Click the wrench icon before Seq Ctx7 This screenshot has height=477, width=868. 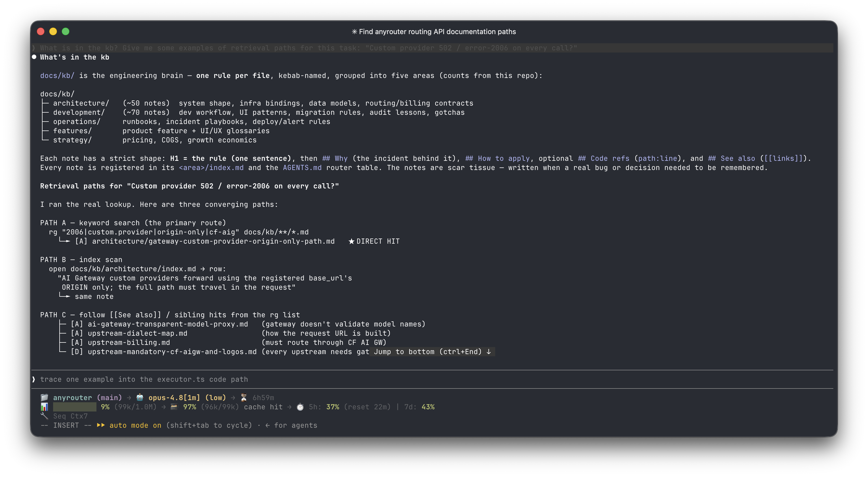(44, 416)
